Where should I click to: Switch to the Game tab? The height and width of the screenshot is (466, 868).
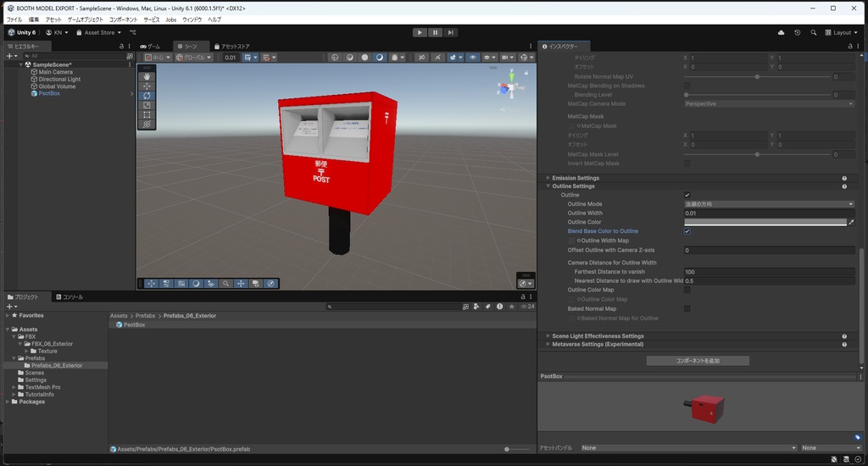point(150,47)
